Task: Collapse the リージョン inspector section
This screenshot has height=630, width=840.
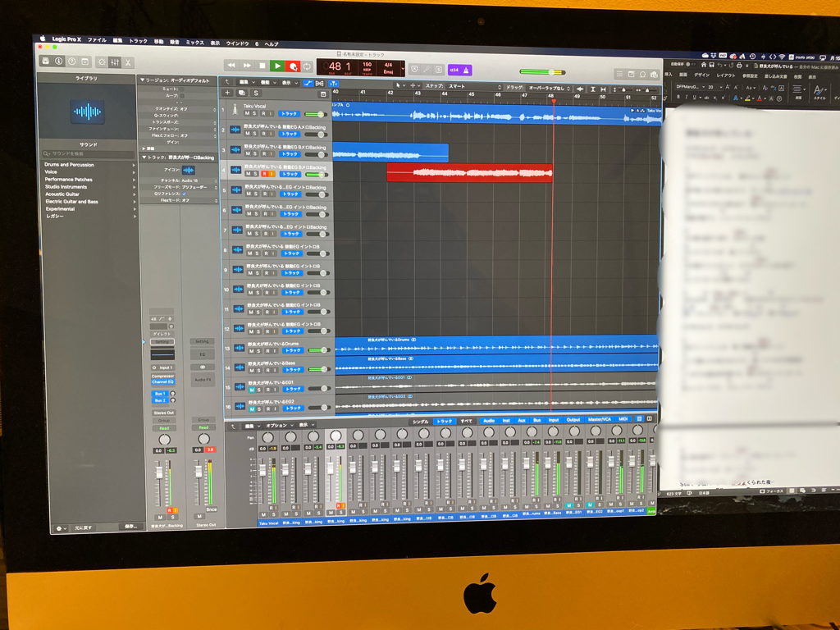Action: point(142,80)
